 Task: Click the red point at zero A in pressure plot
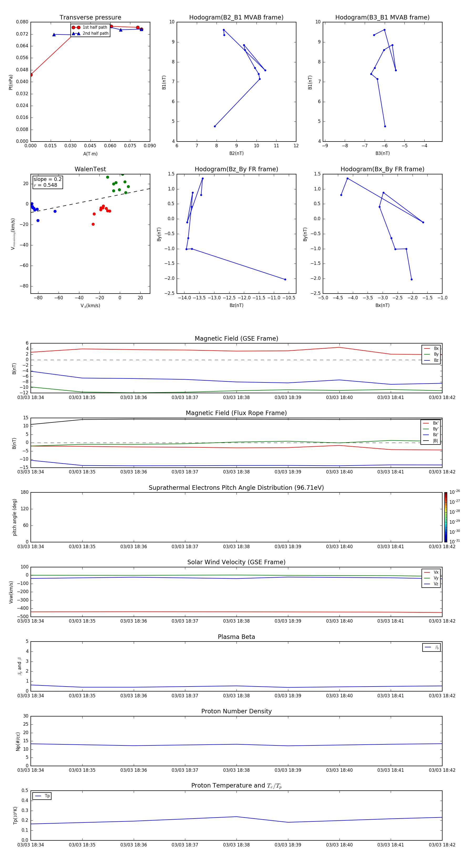31,75
